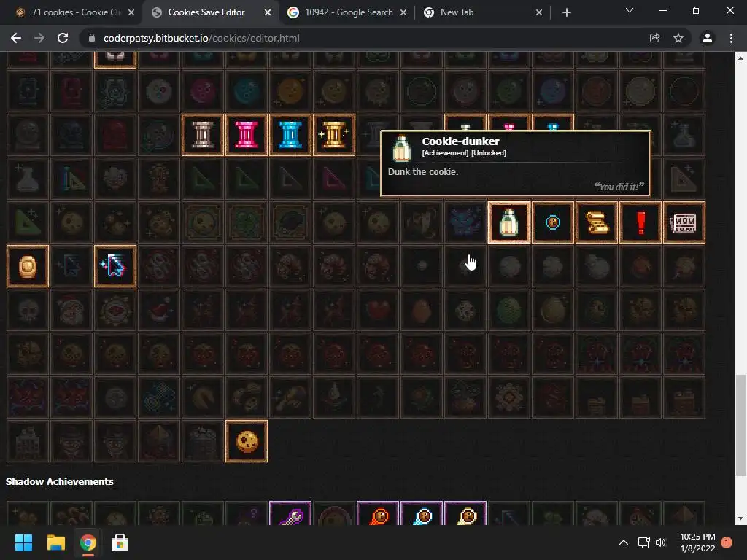Open a new browser tab

pos(566,12)
